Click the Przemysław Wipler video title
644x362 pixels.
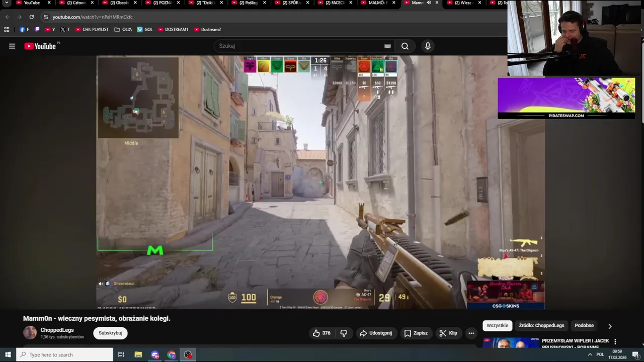pos(576,343)
